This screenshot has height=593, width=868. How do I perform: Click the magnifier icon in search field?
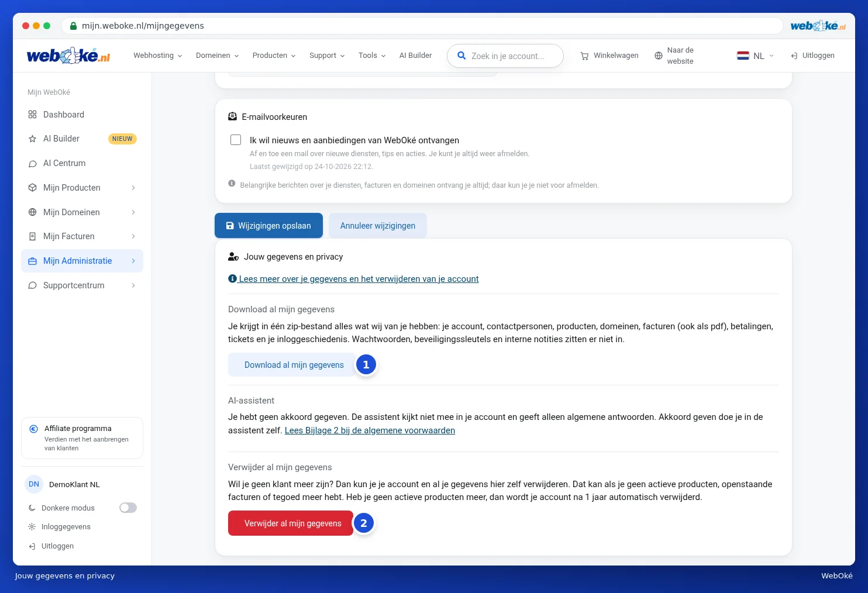pos(461,56)
